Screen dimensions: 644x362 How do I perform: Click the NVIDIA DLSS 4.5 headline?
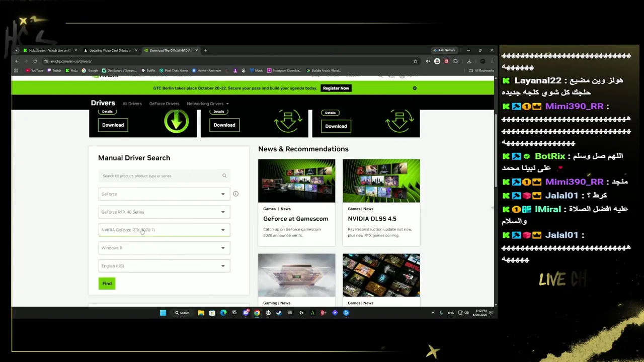coord(372,219)
